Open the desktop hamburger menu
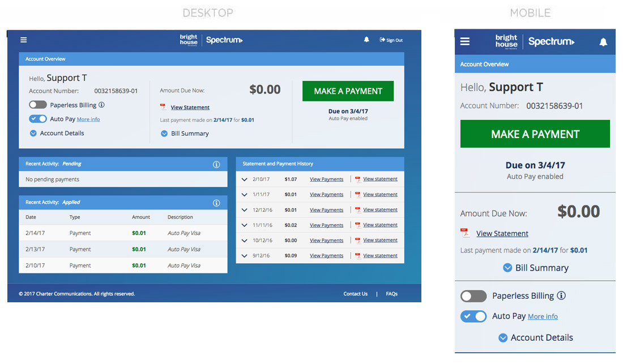The width and height of the screenshot is (623, 364). click(23, 40)
